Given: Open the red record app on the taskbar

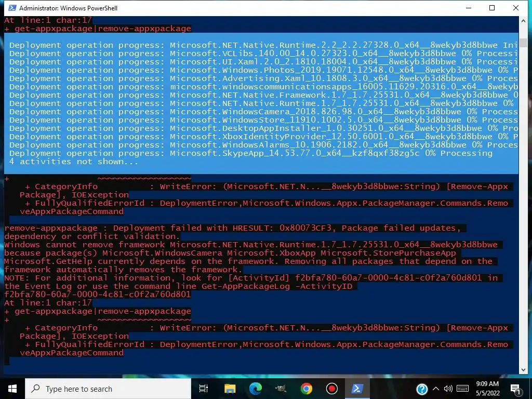Looking at the screenshot, I should [x=331, y=389].
